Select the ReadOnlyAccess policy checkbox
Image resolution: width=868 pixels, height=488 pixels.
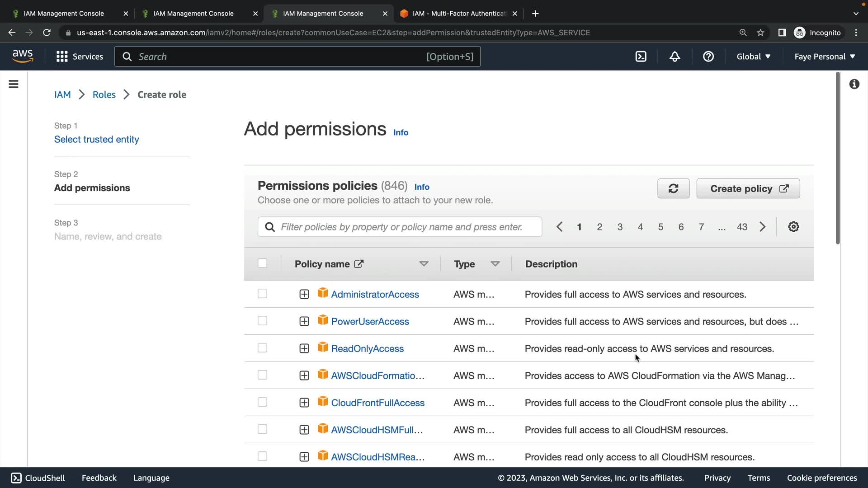262,348
